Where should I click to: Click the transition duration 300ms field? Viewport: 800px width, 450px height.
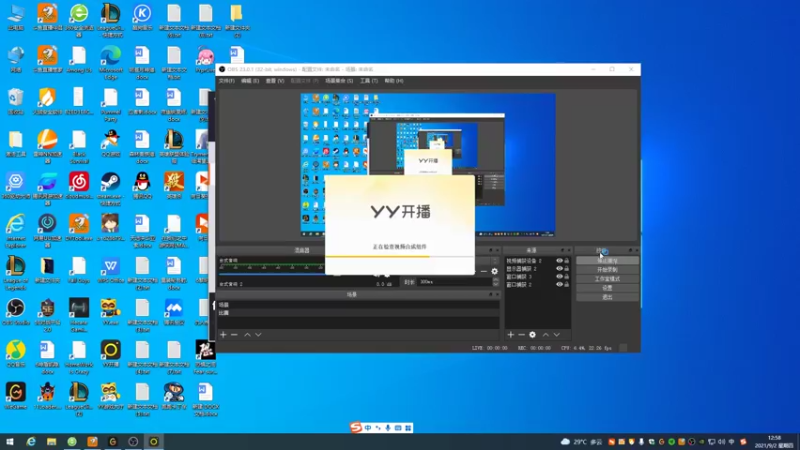[455, 282]
